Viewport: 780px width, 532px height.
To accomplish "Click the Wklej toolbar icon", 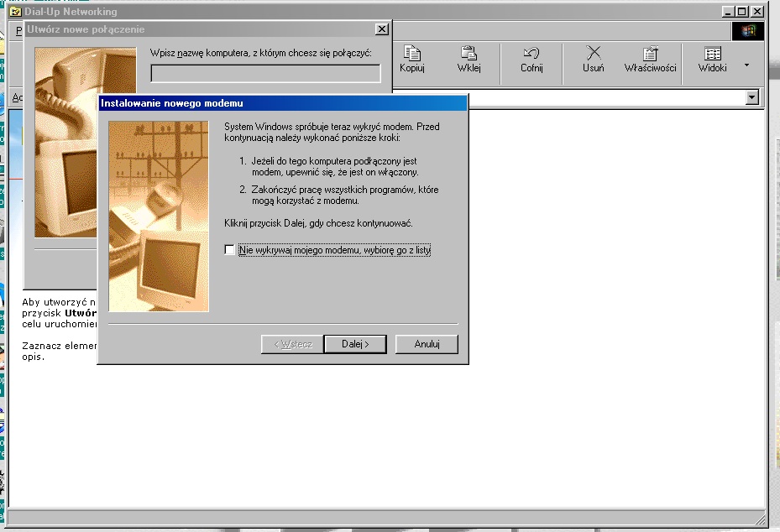I will tap(469, 60).
